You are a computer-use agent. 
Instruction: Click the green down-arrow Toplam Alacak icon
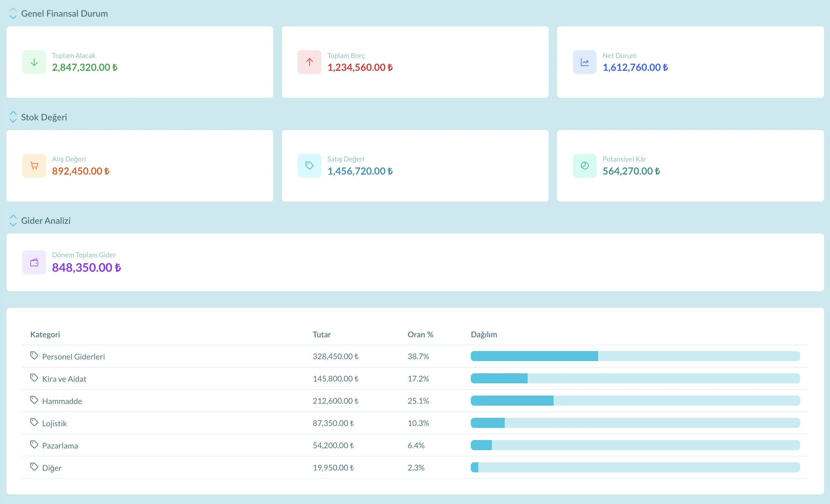point(34,62)
